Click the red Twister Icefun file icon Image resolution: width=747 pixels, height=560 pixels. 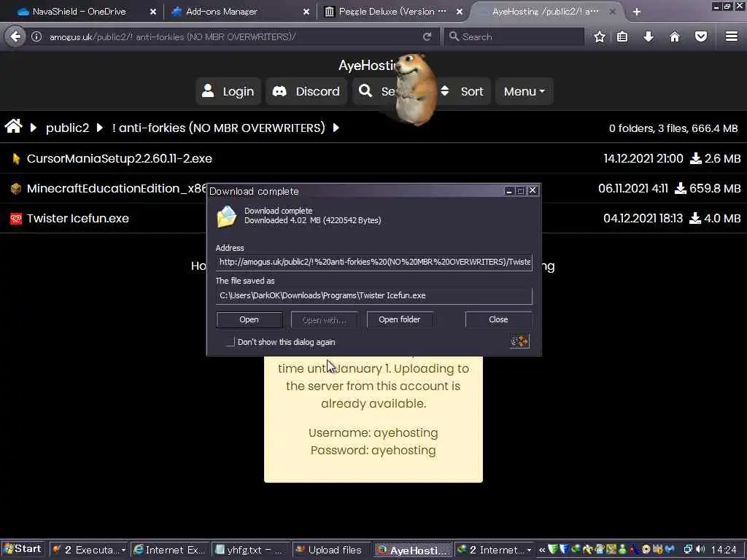click(x=16, y=219)
